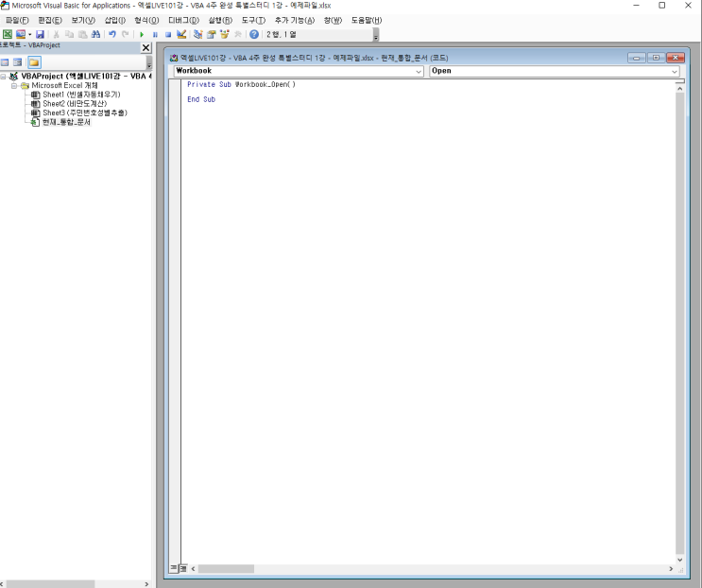This screenshot has height=588, width=702.
Task: Click the Undo toolbar icon
Action: 111,34
